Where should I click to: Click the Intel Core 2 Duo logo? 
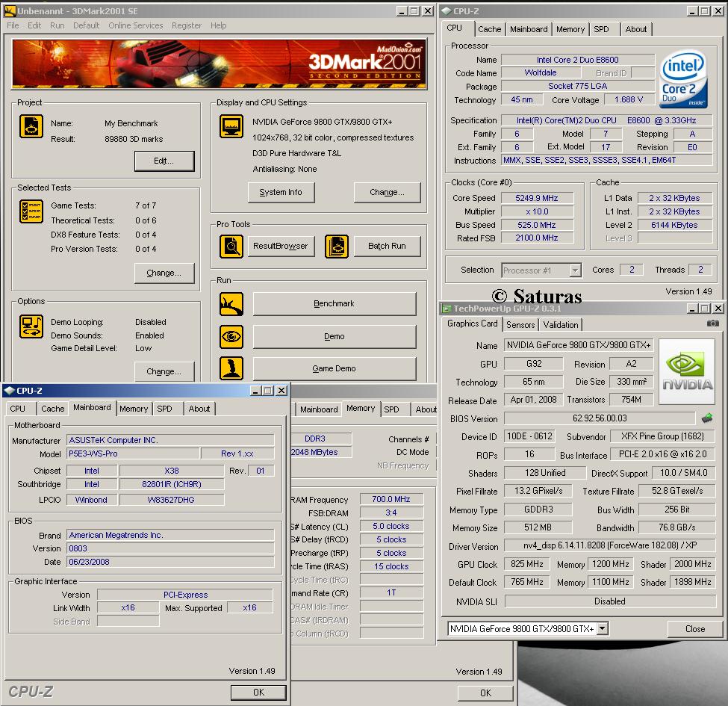[683, 79]
